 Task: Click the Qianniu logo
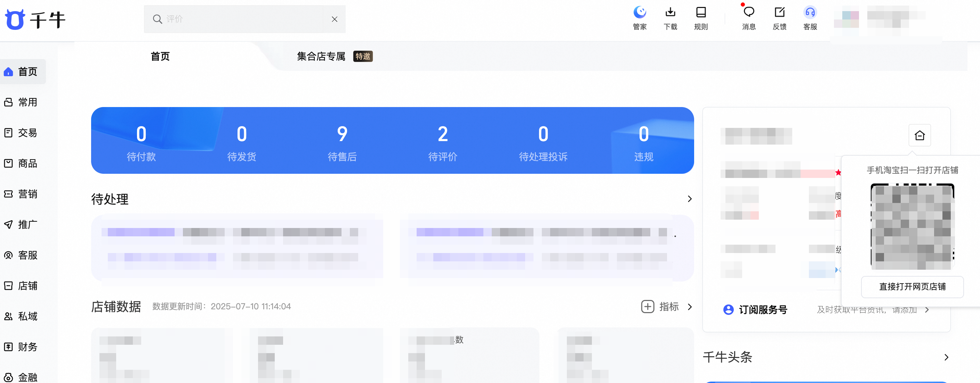(x=35, y=19)
